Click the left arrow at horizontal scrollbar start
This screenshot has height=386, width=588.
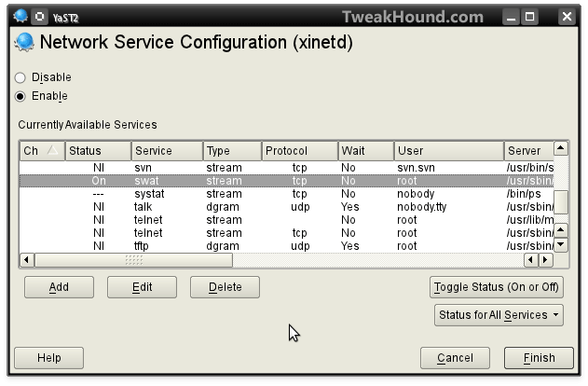click(x=27, y=259)
